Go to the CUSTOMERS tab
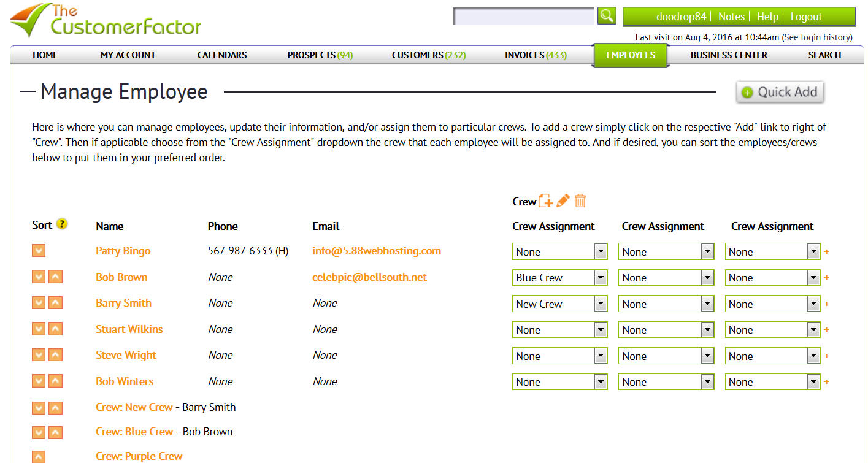The height and width of the screenshot is (463, 868). pos(429,55)
